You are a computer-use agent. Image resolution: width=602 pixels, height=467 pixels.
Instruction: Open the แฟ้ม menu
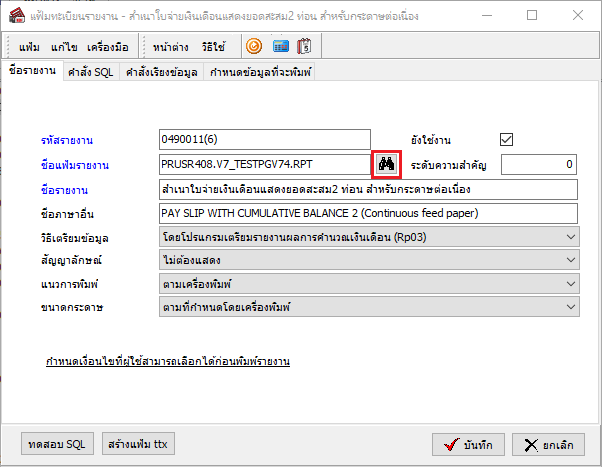click(x=30, y=47)
